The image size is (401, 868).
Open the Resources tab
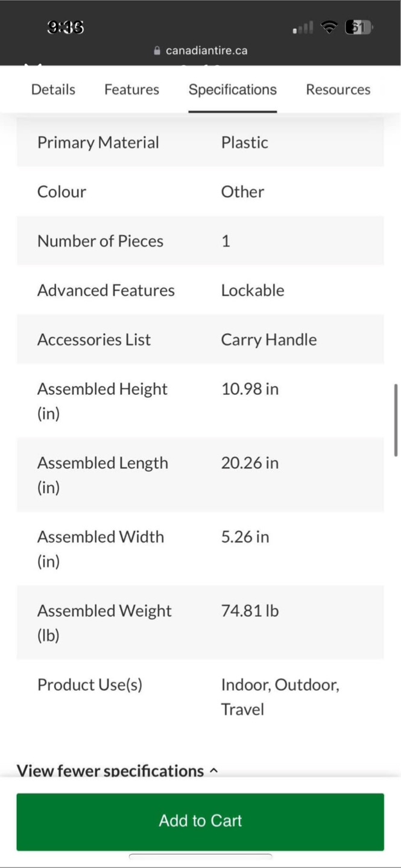(x=338, y=89)
